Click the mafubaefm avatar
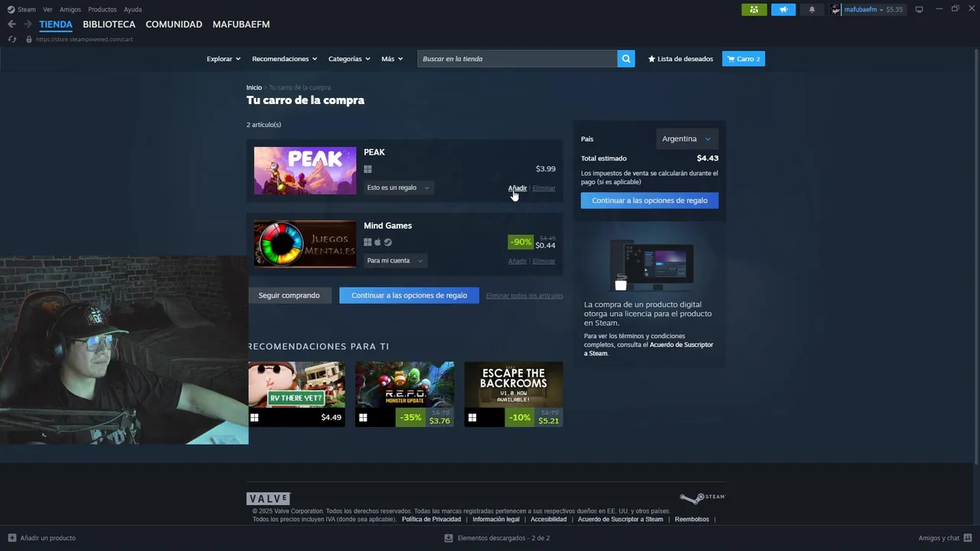 tap(836, 9)
